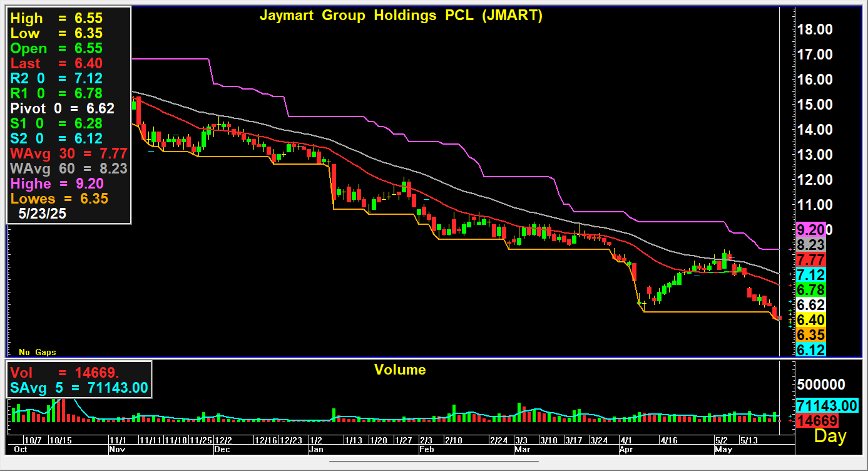
Task: Click the magenta 9.20 price tag on axis
Action: click(811, 229)
